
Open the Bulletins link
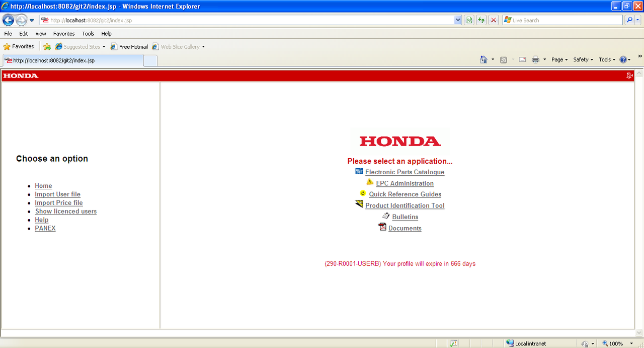(x=405, y=217)
